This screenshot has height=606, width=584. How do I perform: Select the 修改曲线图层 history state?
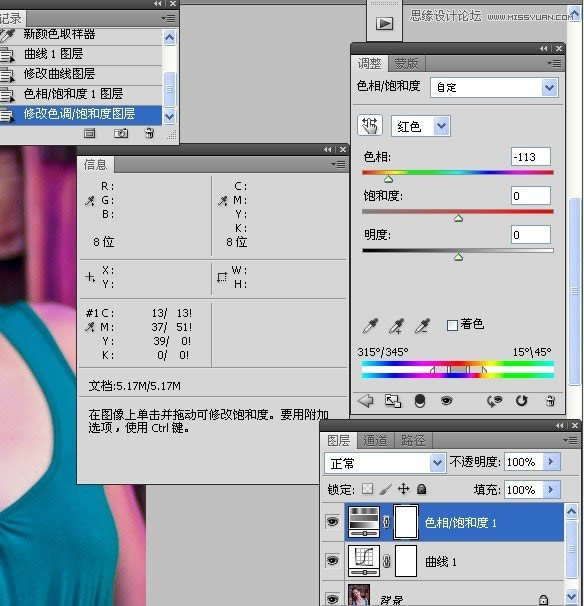[81, 74]
